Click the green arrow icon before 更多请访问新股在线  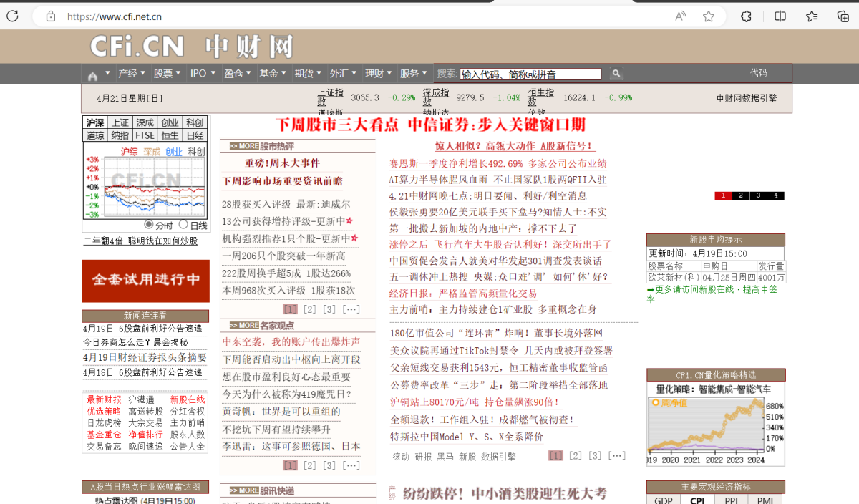tap(650, 289)
